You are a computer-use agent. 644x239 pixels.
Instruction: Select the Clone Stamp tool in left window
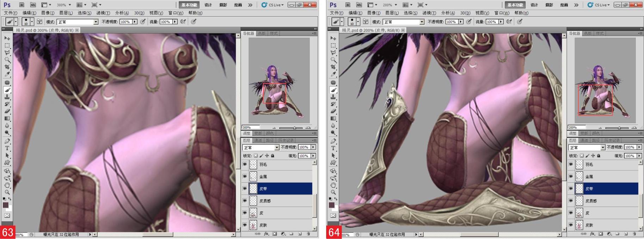coord(7,97)
